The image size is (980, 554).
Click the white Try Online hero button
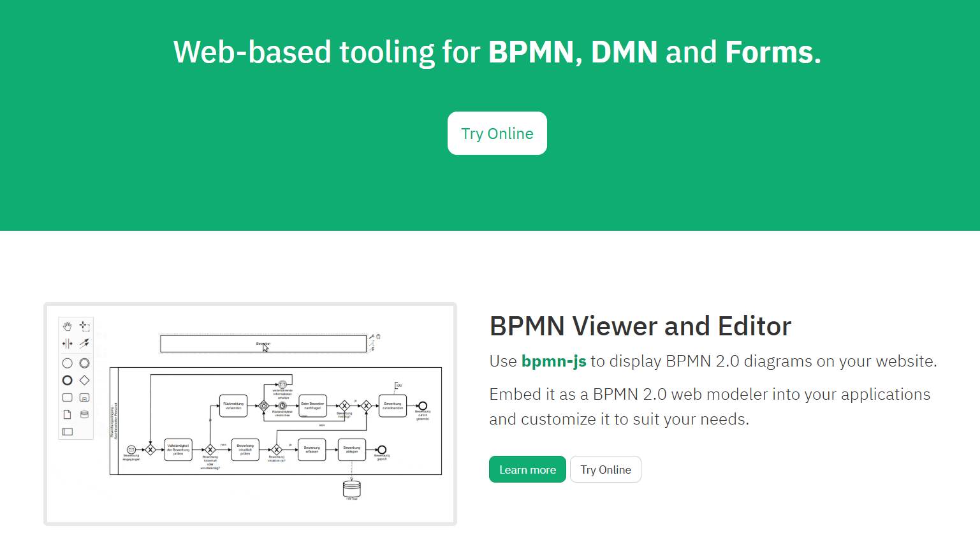click(497, 133)
